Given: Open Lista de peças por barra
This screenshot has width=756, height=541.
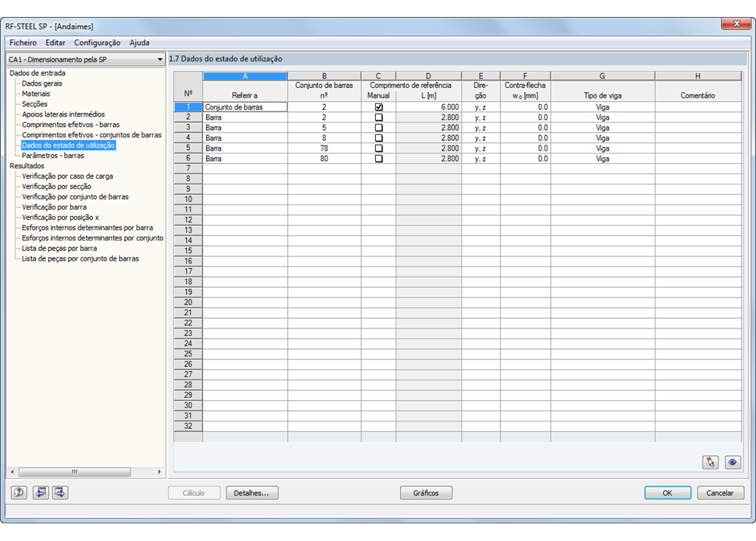Looking at the screenshot, I should pos(59,248).
